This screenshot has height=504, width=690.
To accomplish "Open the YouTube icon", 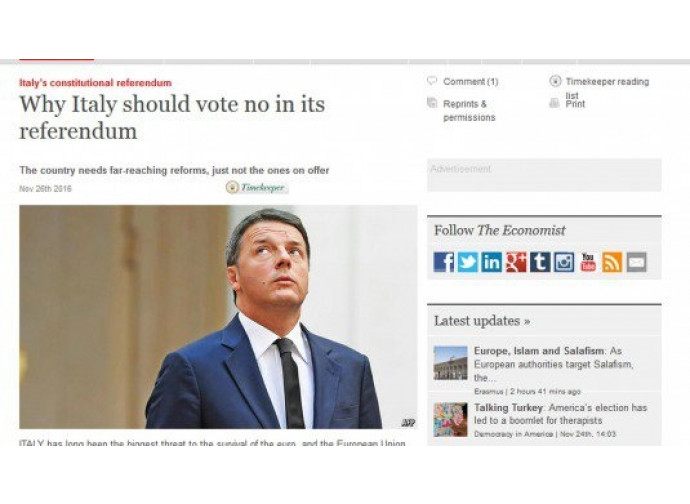I will (588, 262).
